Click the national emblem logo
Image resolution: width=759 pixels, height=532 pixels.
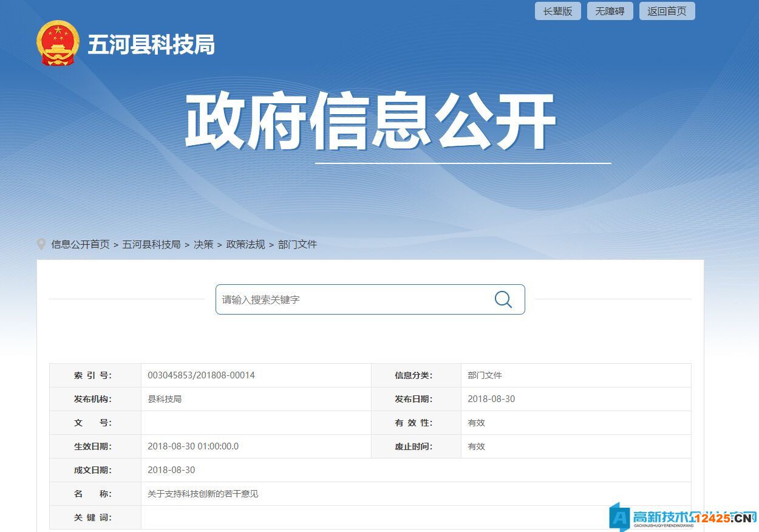(58, 43)
